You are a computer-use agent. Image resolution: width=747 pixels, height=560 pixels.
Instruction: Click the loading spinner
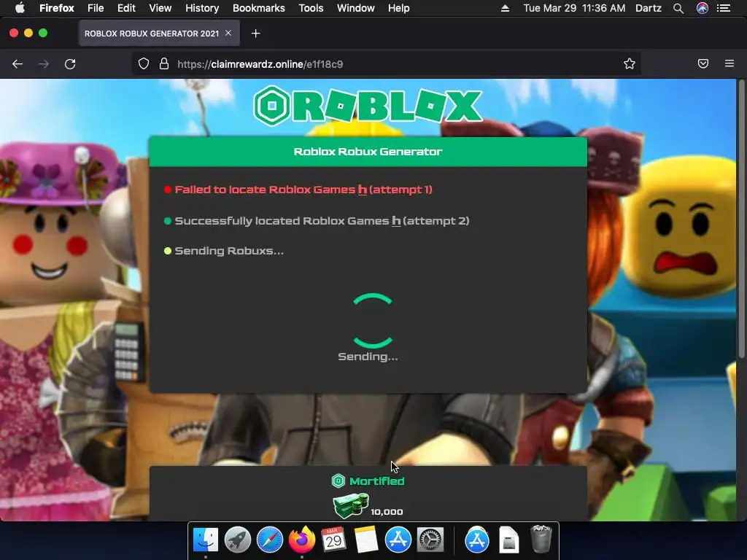click(373, 321)
